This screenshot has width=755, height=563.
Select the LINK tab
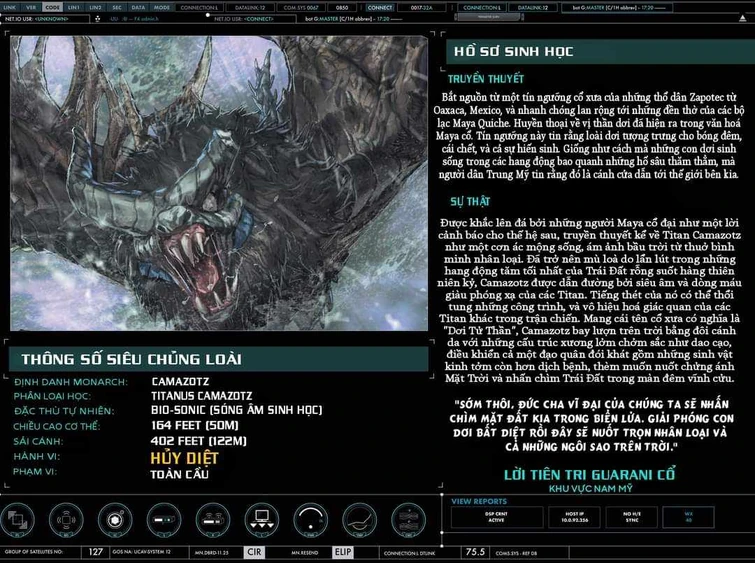point(10,7)
